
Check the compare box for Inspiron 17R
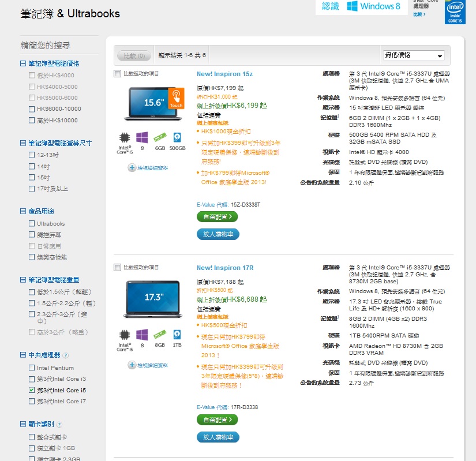pyautogui.click(x=117, y=267)
